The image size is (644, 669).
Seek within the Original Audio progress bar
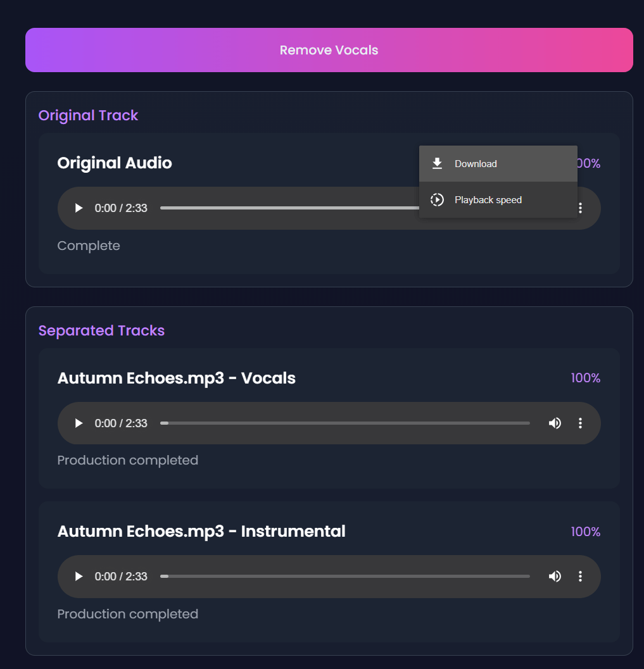pos(285,208)
